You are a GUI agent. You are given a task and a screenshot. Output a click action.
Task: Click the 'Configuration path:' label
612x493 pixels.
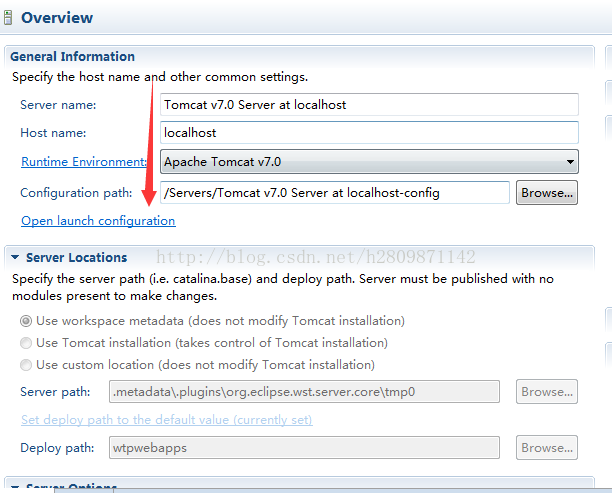pyautogui.click(x=76, y=193)
